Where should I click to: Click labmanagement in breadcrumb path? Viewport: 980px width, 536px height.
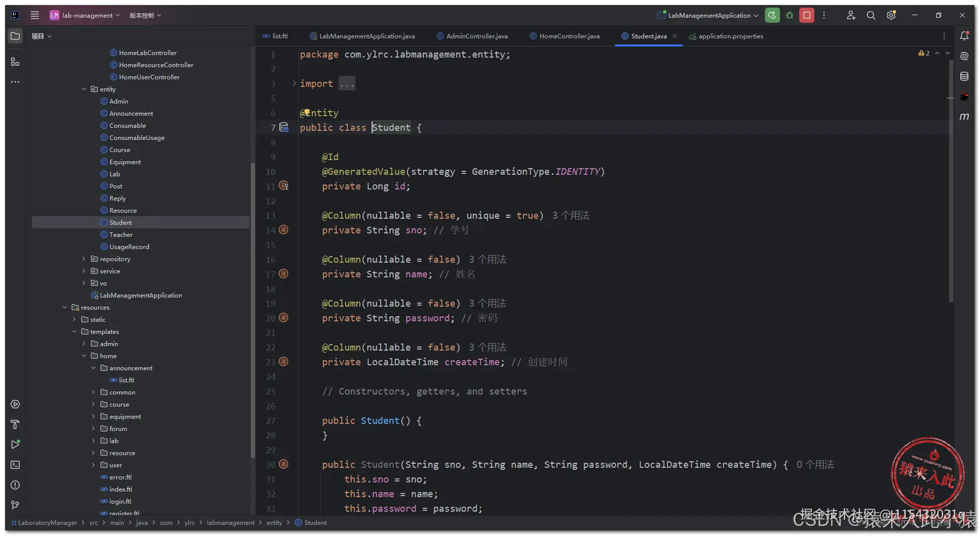[x=231, y=522]
